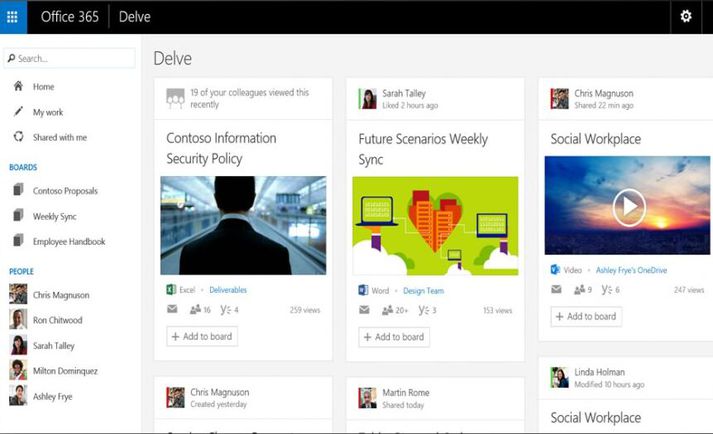Screen dimensions: 713x434
Task: Click Ashley Frye's avatar in People list
Action: [x=18, y=395]
